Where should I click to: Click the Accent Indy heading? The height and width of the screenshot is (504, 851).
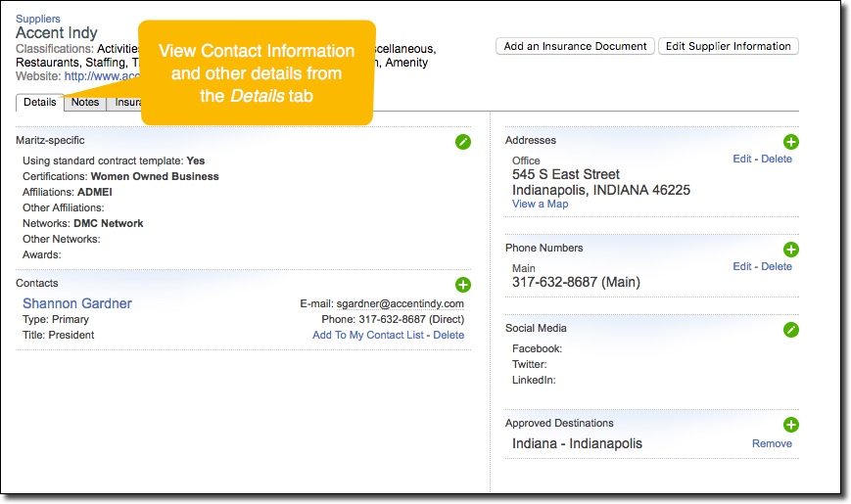[x=57, y=33]
